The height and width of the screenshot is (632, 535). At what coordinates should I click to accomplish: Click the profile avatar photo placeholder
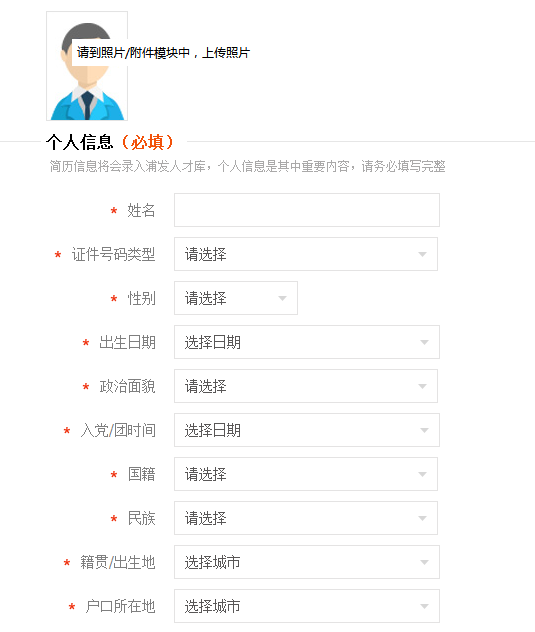point(87,66)
